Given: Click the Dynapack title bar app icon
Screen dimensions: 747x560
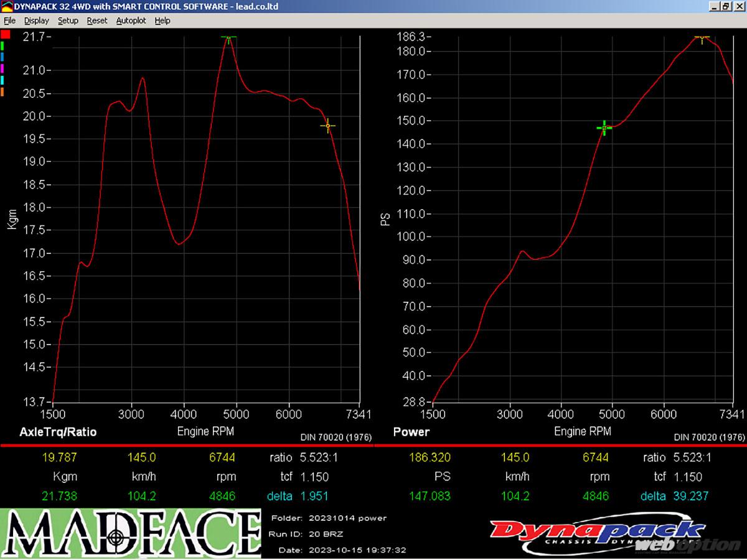Looking at the screenshot, I should pyautogui.click(x=7, y=6).
